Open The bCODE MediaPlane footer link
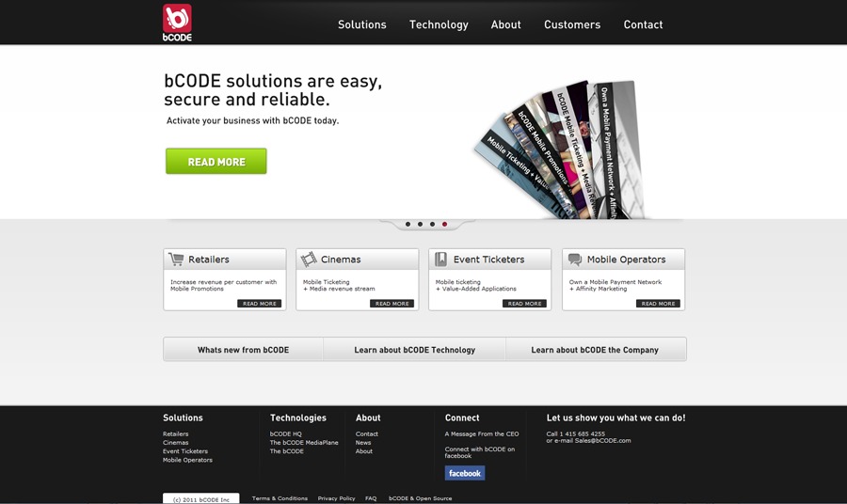 [304, 443]
